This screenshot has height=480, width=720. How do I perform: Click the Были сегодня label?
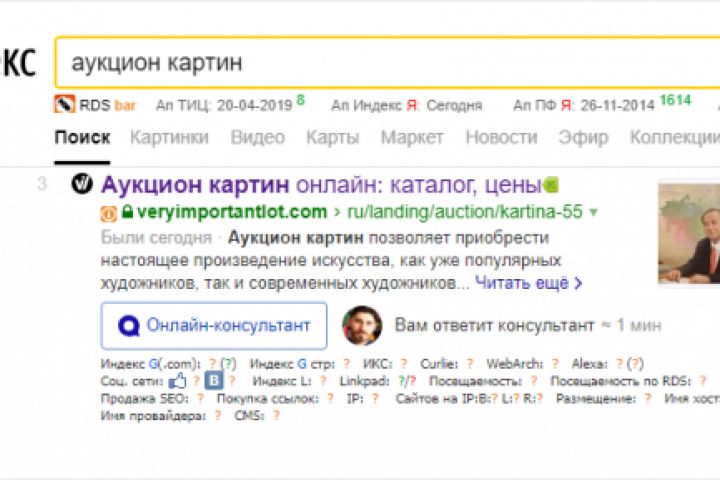pos(156,238)
